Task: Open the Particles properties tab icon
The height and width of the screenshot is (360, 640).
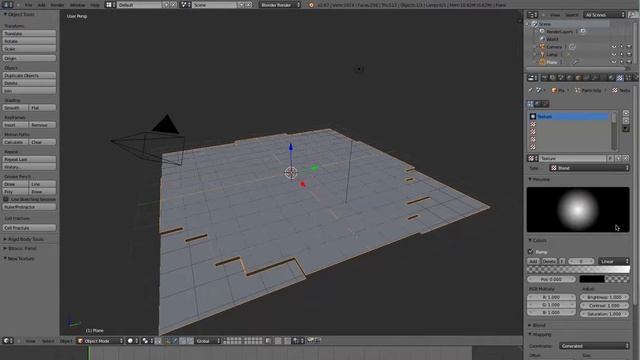Action: click(628, 78)
